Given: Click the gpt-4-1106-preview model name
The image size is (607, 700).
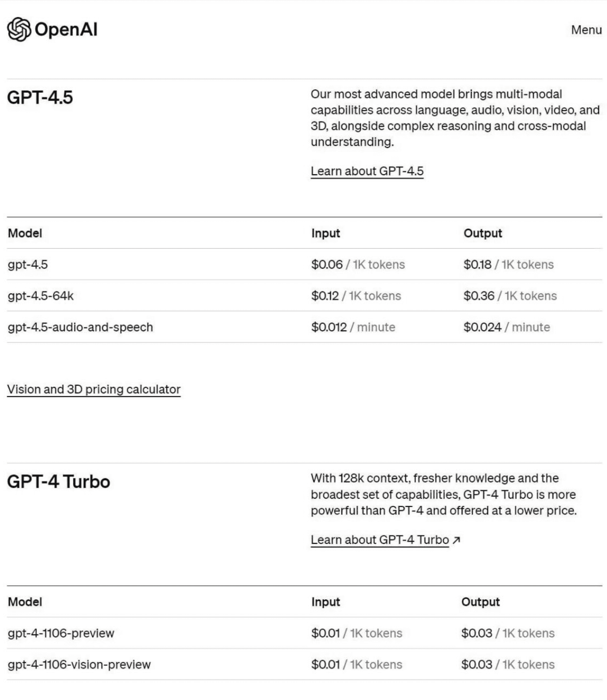Looking at the screenshot, I should tap(61, 633).
